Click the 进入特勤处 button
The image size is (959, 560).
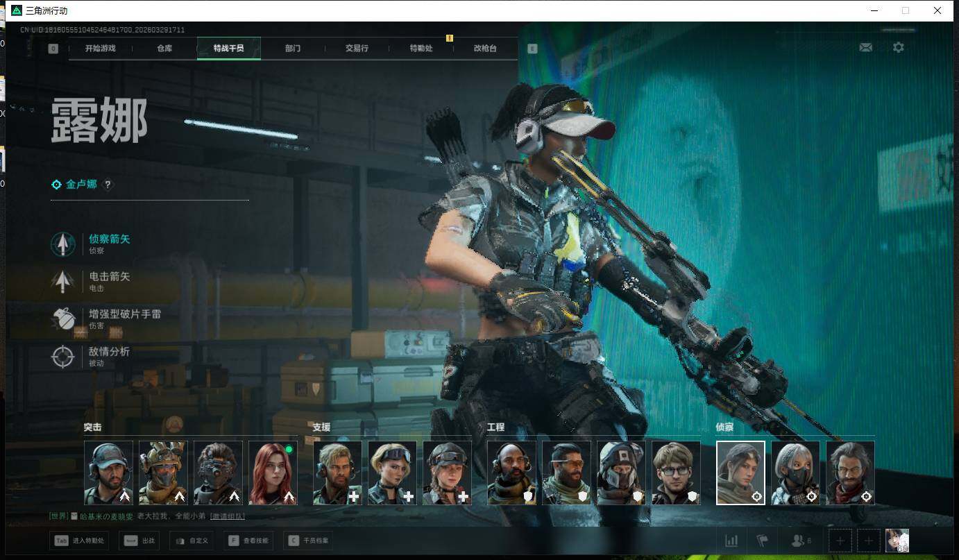coord(79,541)
